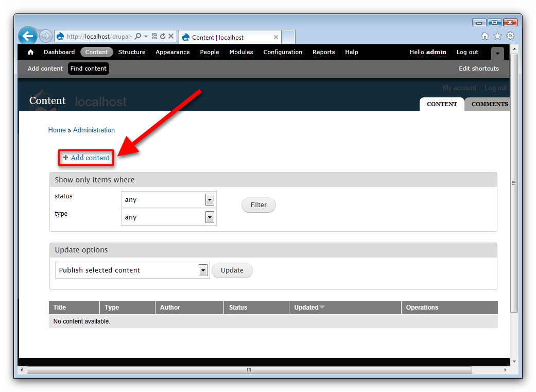This screenshot has height=392, width=536.
Task: Click the '+ Add content' link
Action: (90, 158)
